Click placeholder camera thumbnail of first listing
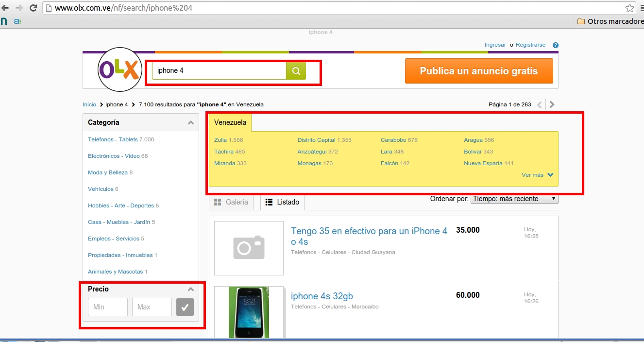This screenshot has height=342, width=644. click(x=249, y=248)
